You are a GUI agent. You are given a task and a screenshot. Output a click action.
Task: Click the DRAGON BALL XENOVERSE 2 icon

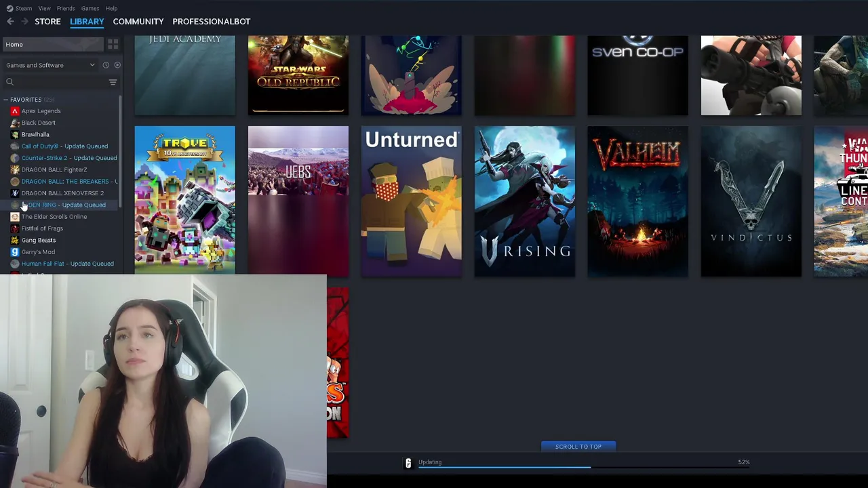(15, 193)
